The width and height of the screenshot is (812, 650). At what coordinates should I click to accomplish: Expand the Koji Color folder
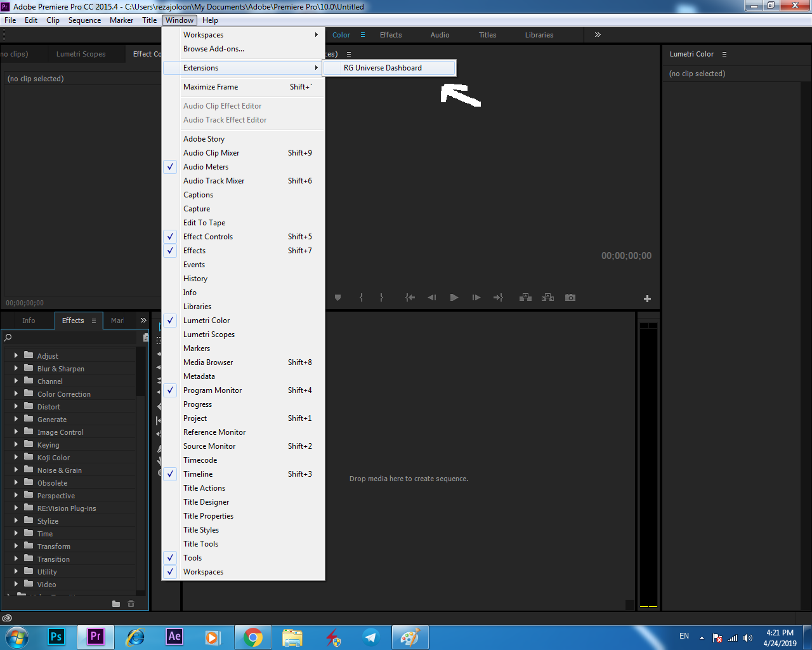(x=16, y=457)
